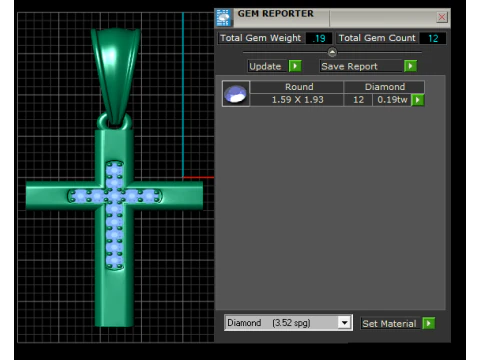Screen dimensions: 480x360
Task: Open the Diamond (3.52 spg) material dropdown
Action: (288, 323)
